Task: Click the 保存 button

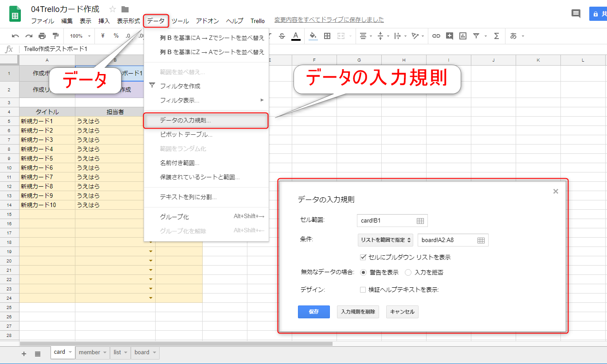Action: tap(314, 312)
